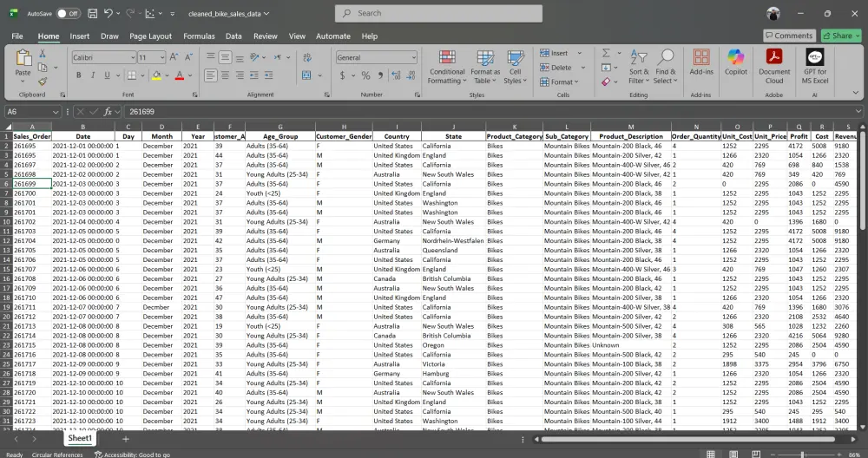The image size is (868, 458).
Task: Click the Share button
Action: 841,36
